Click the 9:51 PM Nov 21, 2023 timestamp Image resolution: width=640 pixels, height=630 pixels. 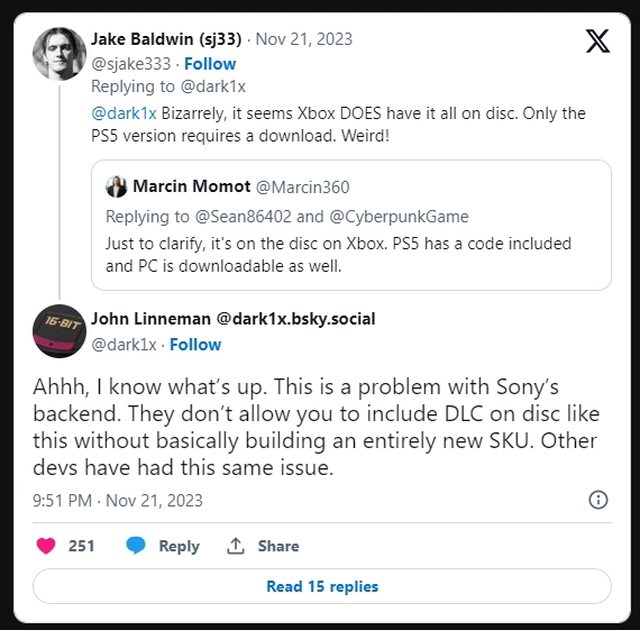[117, 500]
